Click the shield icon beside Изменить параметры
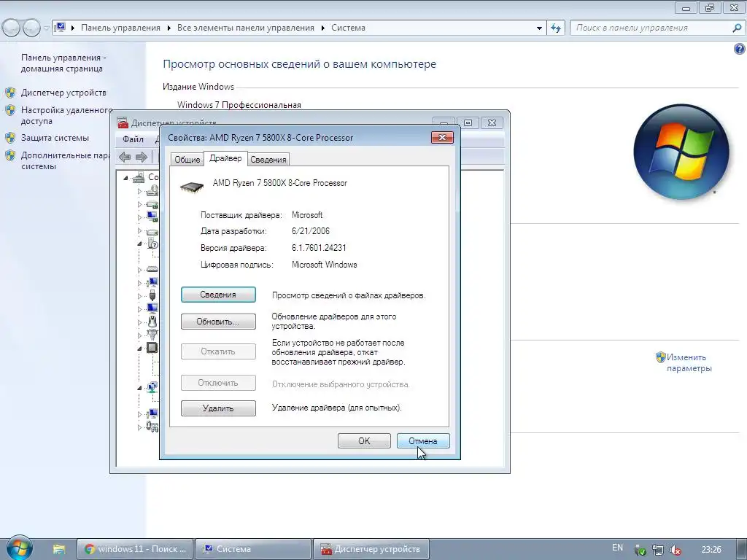This screenshot has width=747, height=560. [660, 357]
